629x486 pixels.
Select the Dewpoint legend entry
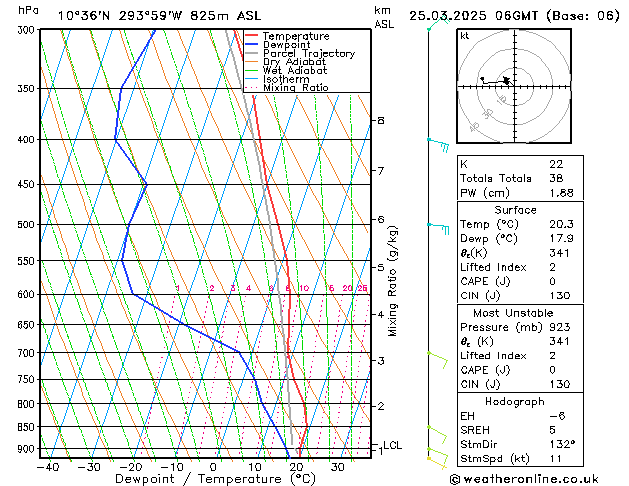[290, 45]
